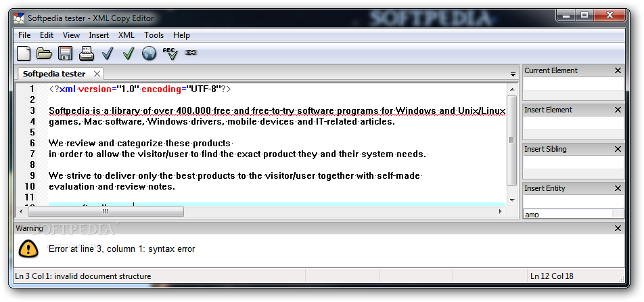Image resolution: width=644 pixels, height=302 pixels.
Task: Close the Softpedia tester tab
Action: (97, 74)
